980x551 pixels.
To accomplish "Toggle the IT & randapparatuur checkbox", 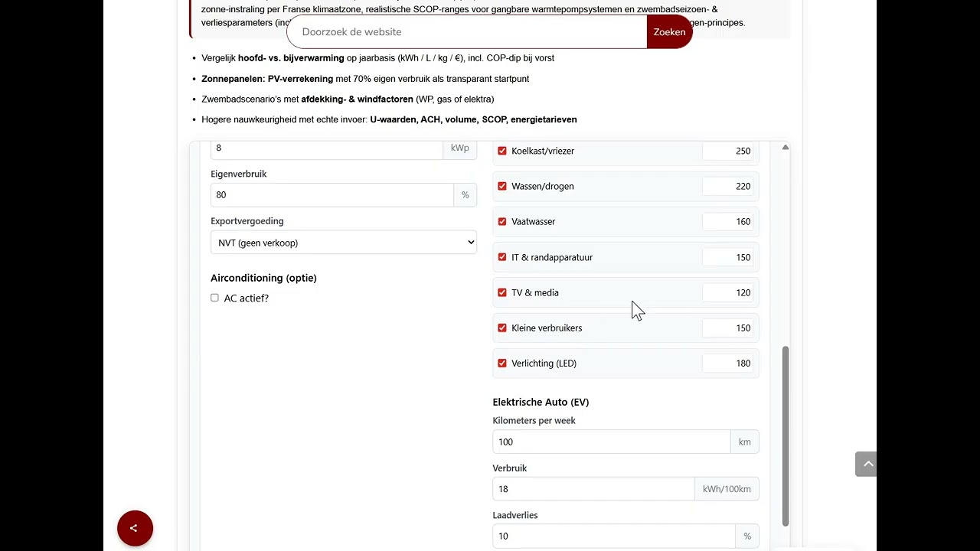I will point(502,257).
